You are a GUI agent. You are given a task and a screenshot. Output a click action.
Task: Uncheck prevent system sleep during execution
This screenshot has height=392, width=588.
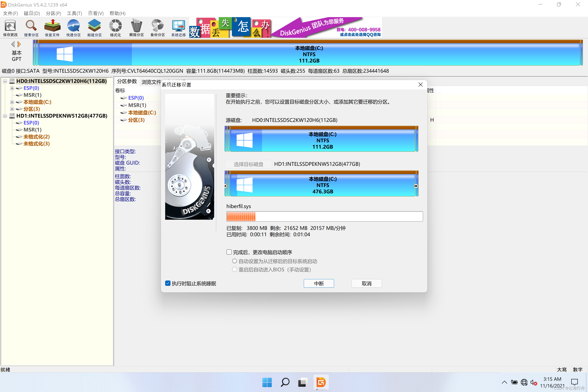(168, 283)
